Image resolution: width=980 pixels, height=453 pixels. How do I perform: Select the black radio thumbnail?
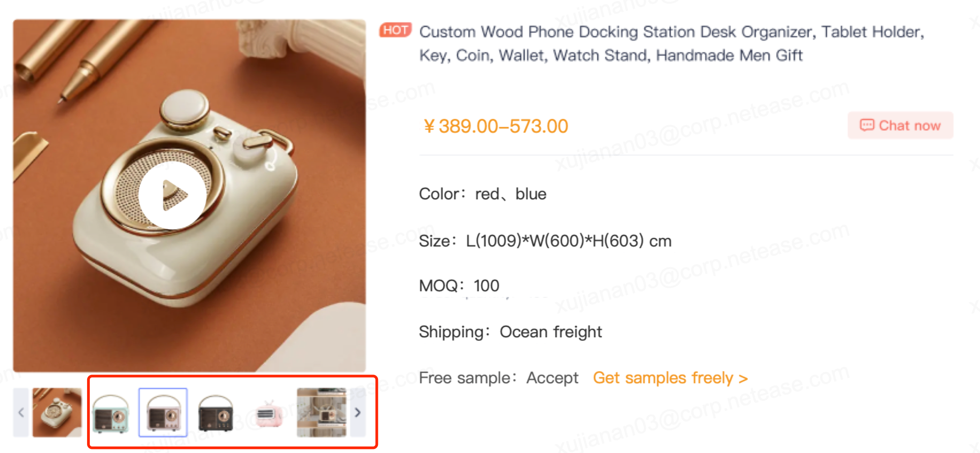[x=216, y=413]
